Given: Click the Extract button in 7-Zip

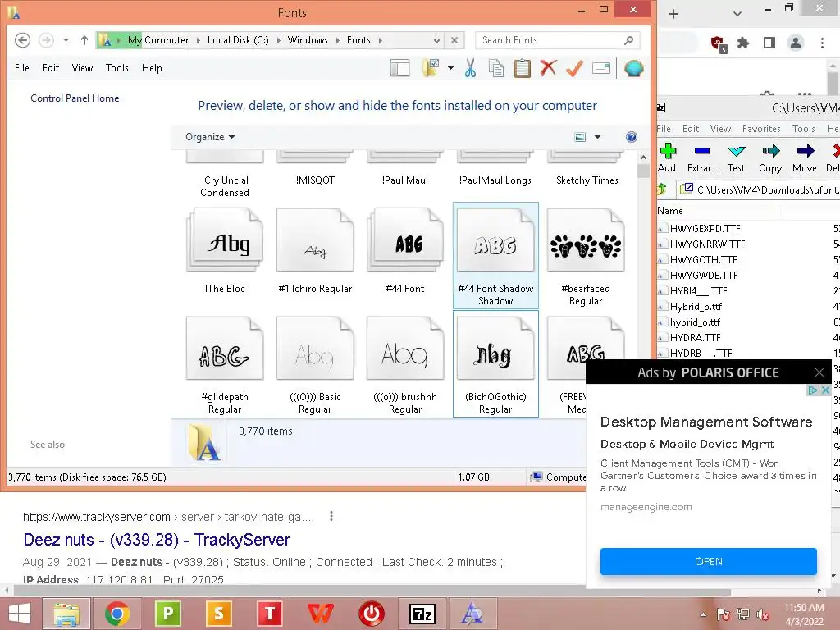Looking at the screenshot, I should (702, 158).
